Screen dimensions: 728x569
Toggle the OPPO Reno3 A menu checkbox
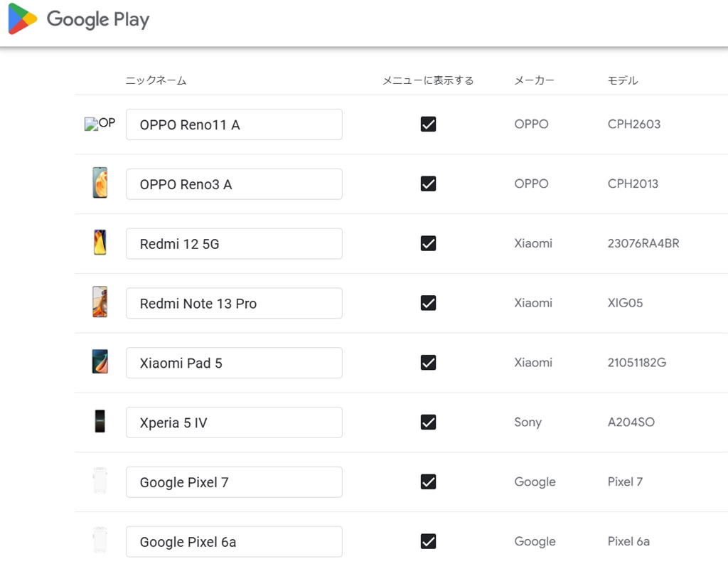pyautogui.click(x=428, y=184)
